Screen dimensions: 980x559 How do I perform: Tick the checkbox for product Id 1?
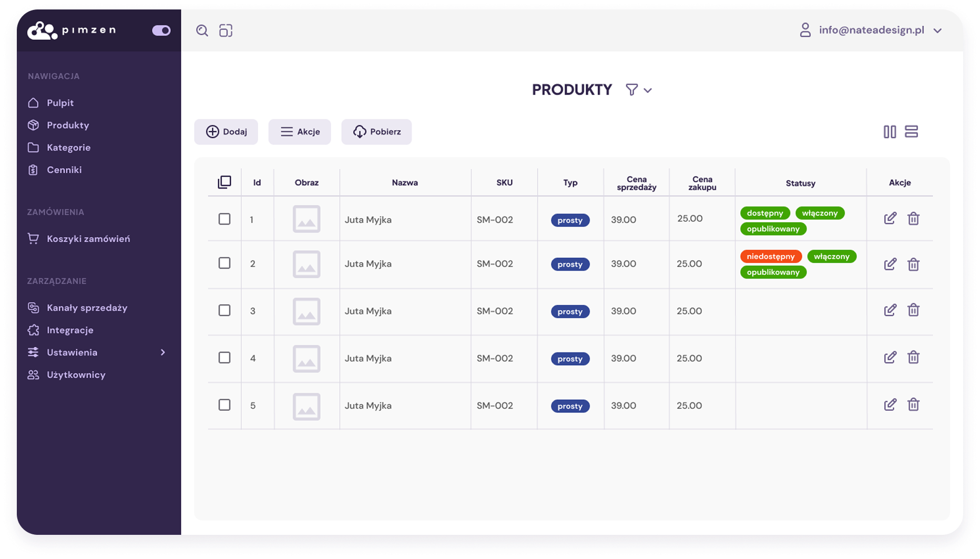click(224, 219)
